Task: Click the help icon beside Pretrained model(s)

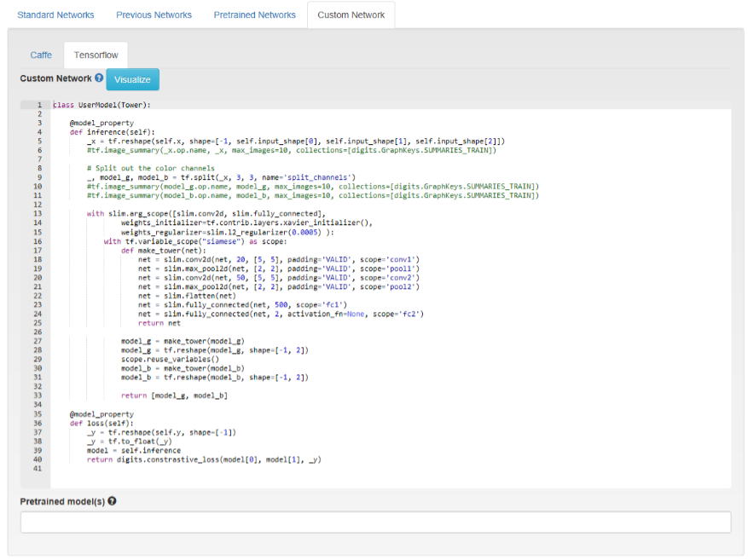Action: tap(112, 501)
